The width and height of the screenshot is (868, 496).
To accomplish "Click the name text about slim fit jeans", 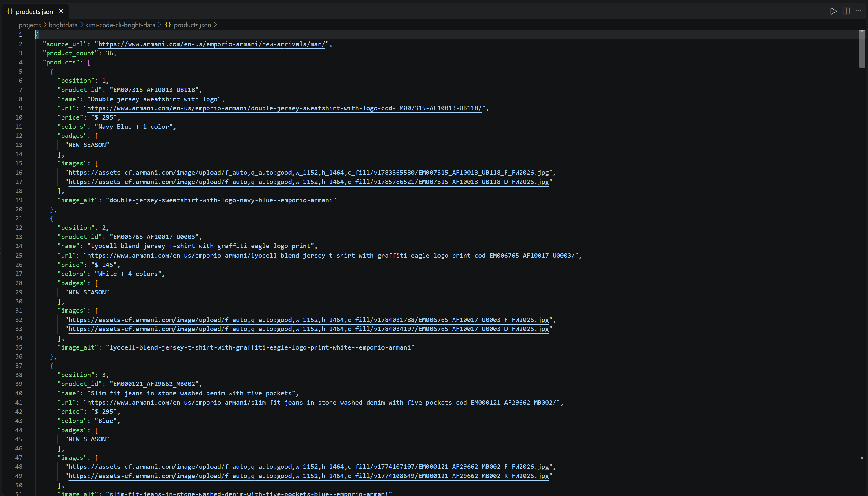I will pos(191,393).
